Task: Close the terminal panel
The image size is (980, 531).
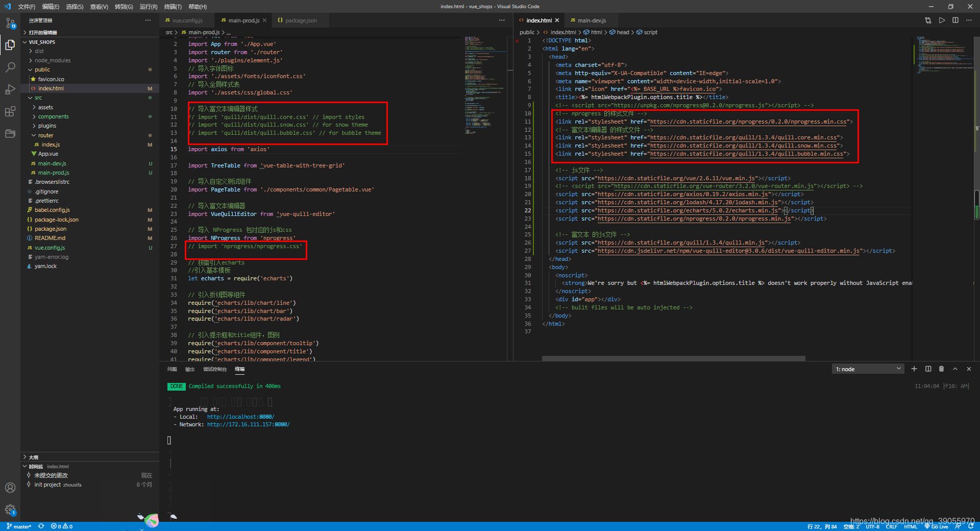Action: [x=969, y=369]
